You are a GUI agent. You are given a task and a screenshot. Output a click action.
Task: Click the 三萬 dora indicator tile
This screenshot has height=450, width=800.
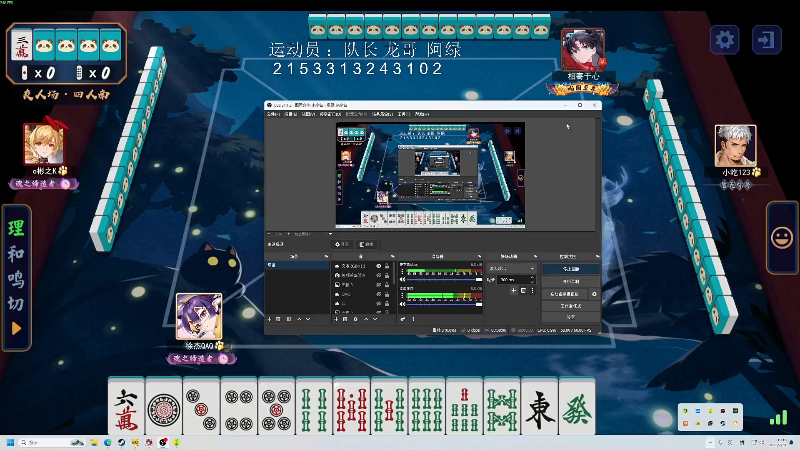tap(21, 45)
